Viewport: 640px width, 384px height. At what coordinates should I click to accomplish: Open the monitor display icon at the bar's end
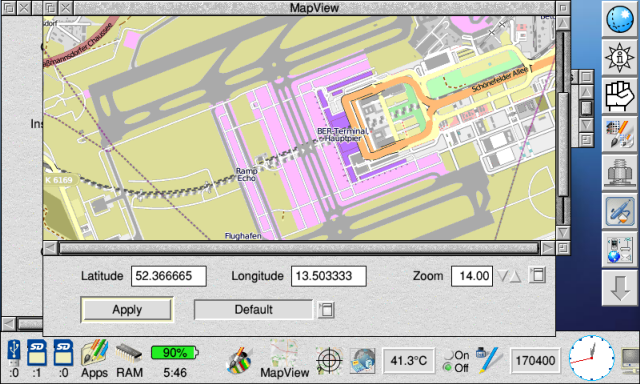pos(631,361)
